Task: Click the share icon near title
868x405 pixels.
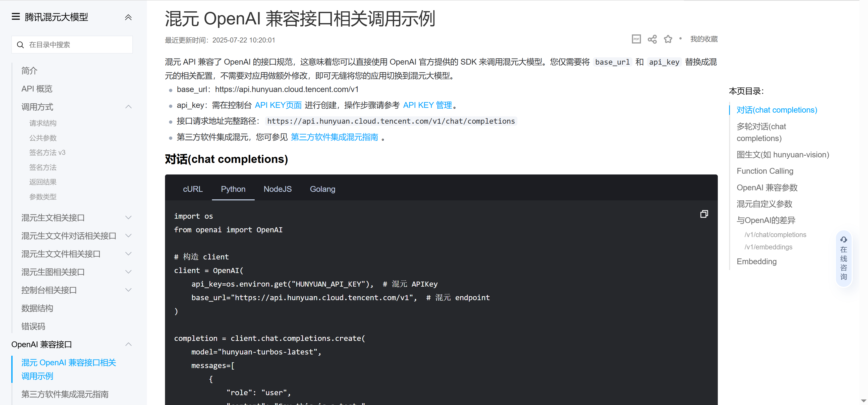Action: 652,39
